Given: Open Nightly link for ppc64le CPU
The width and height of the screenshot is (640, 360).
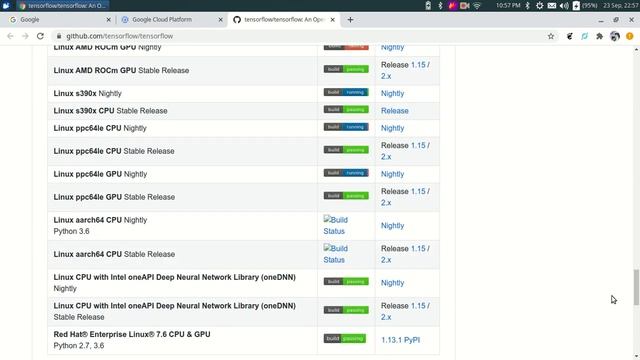Looking at the screenshot, I should pyautogui.click(x=392, y=128).
